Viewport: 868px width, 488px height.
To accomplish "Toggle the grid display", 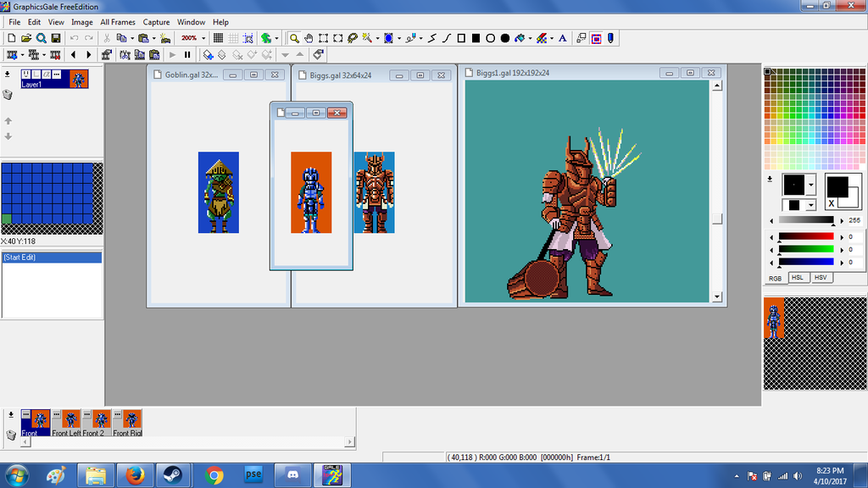I will tap(218, 38).
